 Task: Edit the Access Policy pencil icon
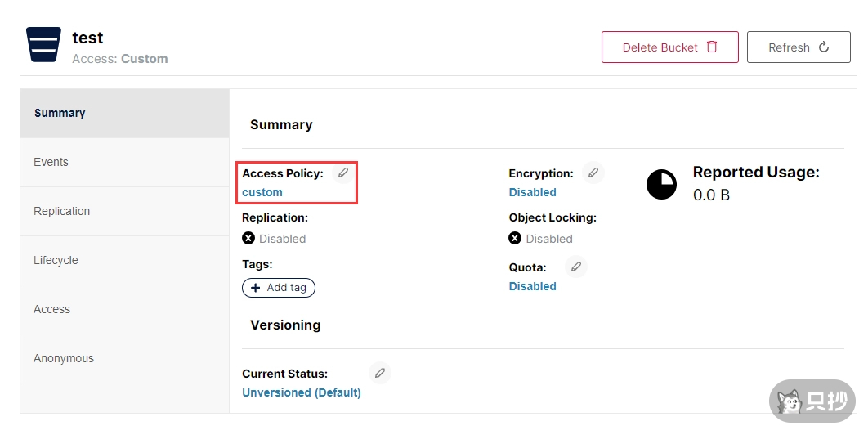tap(343, 173)
